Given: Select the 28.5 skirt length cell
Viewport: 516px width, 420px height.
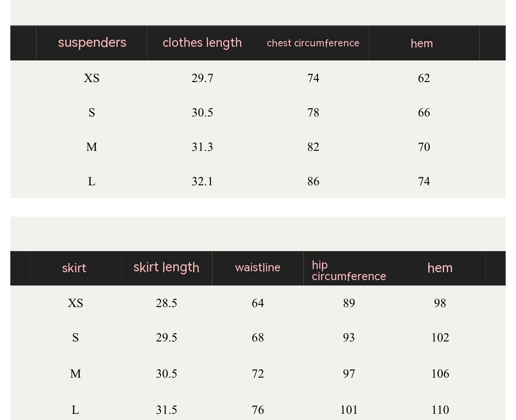Looking at the screenshot, I should point(166,303).
